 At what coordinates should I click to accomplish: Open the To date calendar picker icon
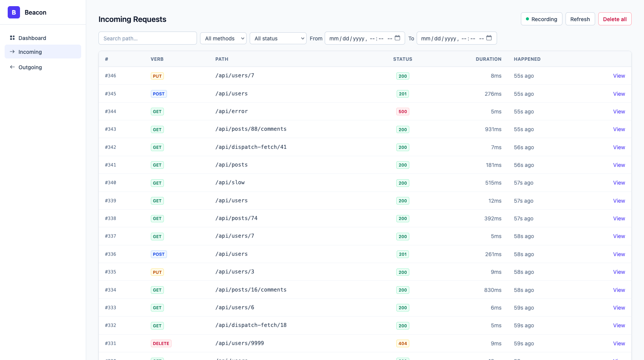[489, 38]
